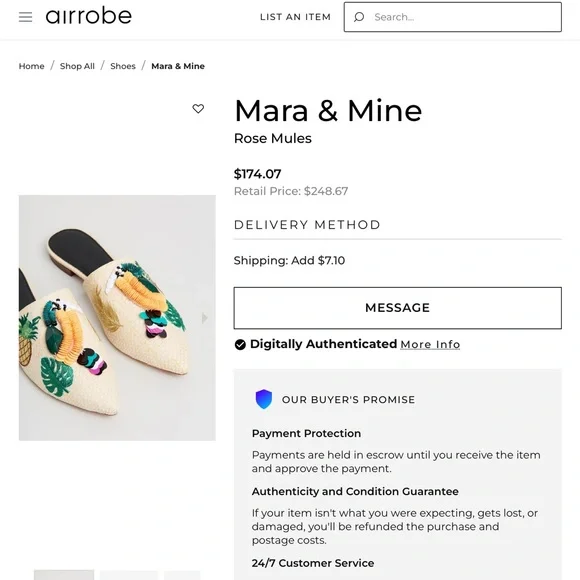Screen dimensions: 580x580
Task: Select the Mara & Mine breadcrumb
Action: (178, 66)
